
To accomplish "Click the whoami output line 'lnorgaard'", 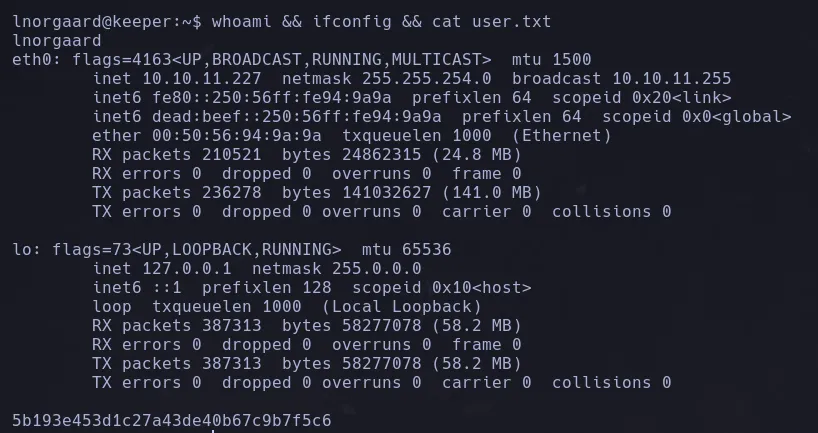I will tap(56, 40).
